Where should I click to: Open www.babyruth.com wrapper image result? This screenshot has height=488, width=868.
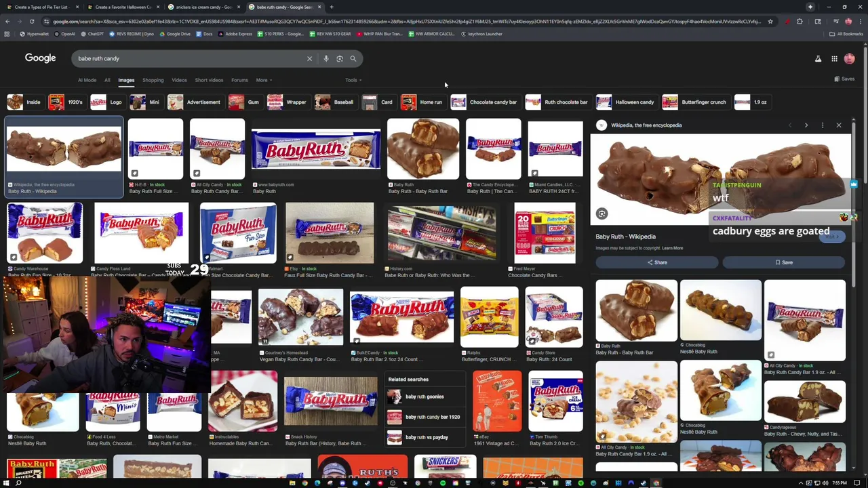tap(316, 149)
